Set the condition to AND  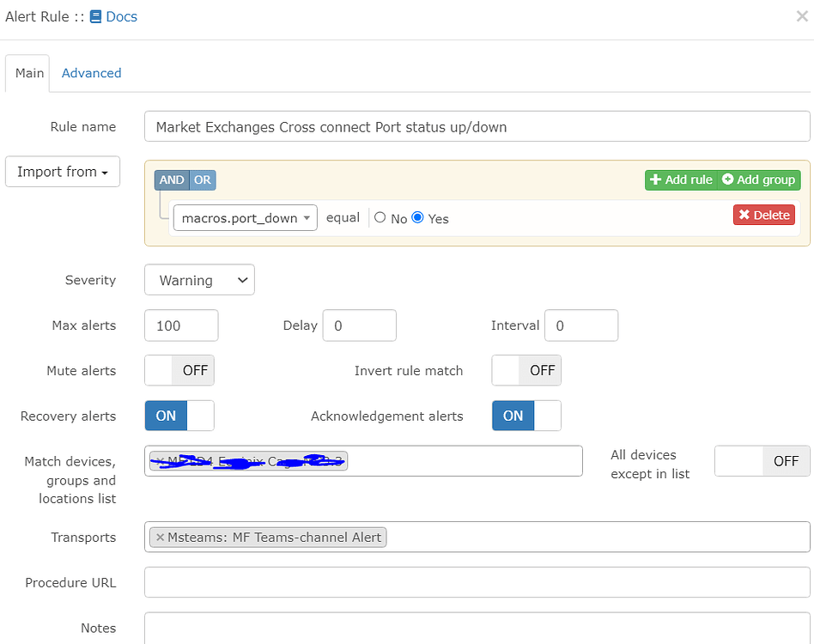pyautogui.click(x=172, y=180)
